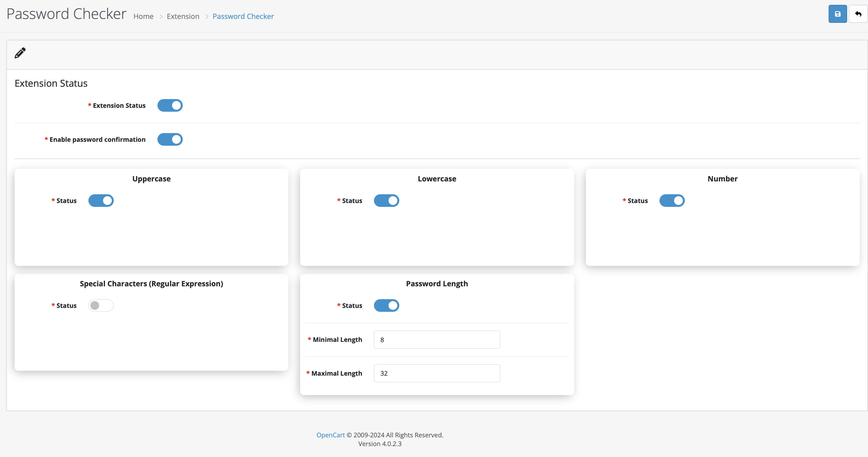Click the Maximal Length input field
This screenshot has width=868, height=457.
click(x=437, y=373)
